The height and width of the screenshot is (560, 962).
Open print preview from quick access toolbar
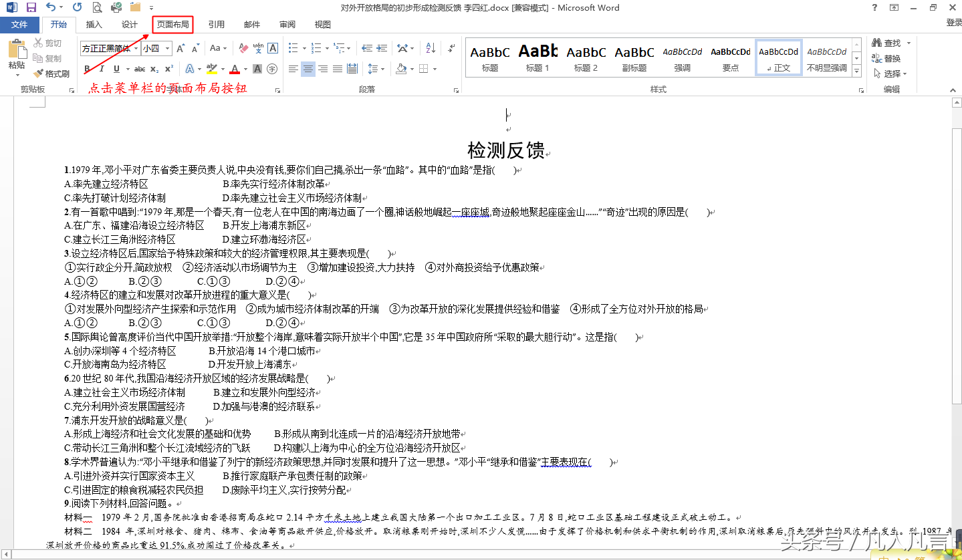click(98, 7)
